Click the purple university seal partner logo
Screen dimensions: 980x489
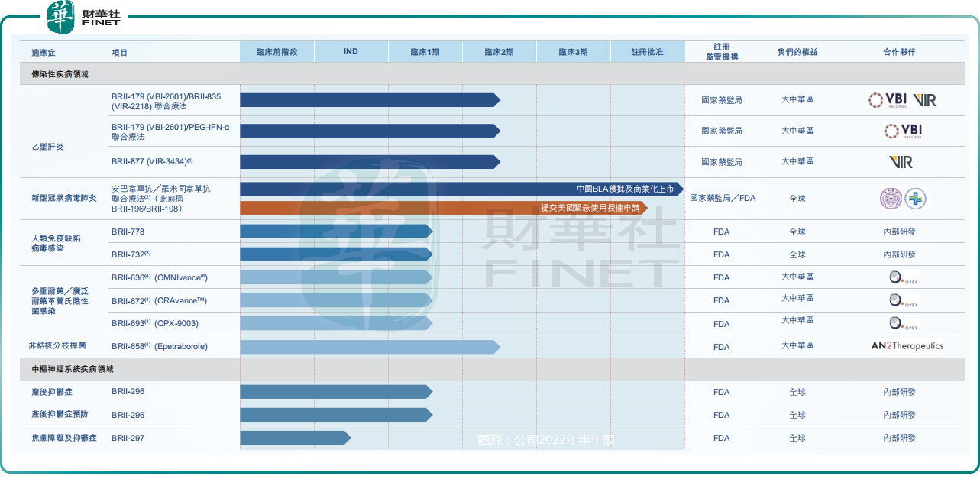tap(891, 199)
